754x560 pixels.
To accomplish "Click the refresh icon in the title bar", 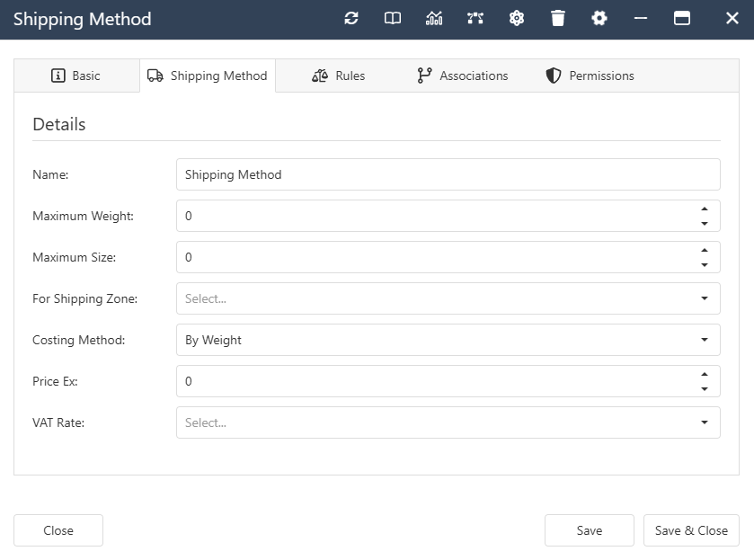I will 350,18.
